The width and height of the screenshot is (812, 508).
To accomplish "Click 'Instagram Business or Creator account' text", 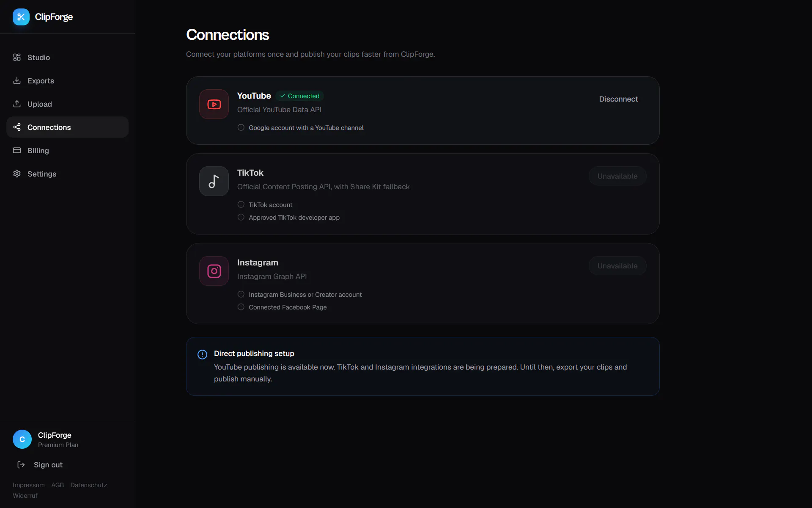I will click(x=305, y=295).
